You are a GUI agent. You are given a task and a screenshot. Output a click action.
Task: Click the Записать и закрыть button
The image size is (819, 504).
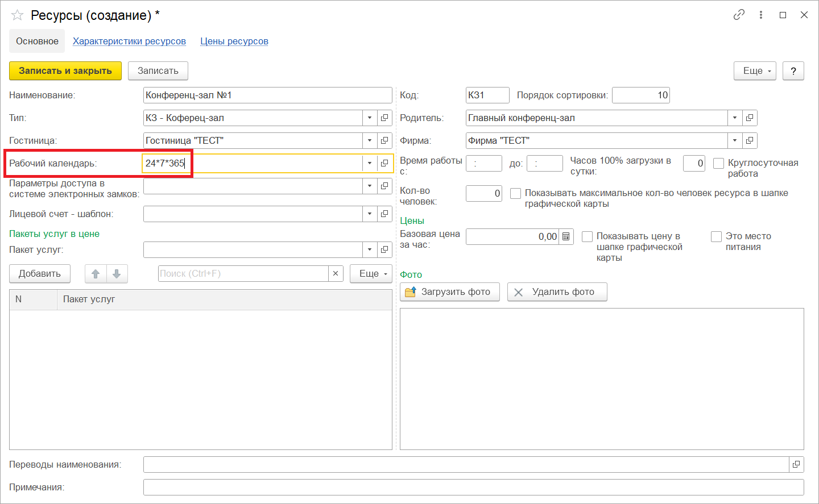(x=65, y=71)
